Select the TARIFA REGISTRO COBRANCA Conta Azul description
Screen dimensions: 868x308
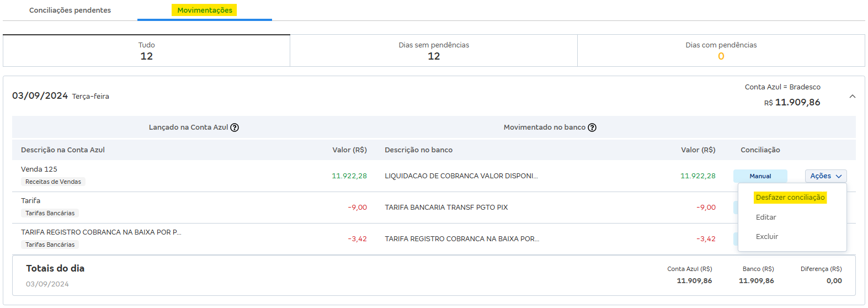click(x=101, y=232)
